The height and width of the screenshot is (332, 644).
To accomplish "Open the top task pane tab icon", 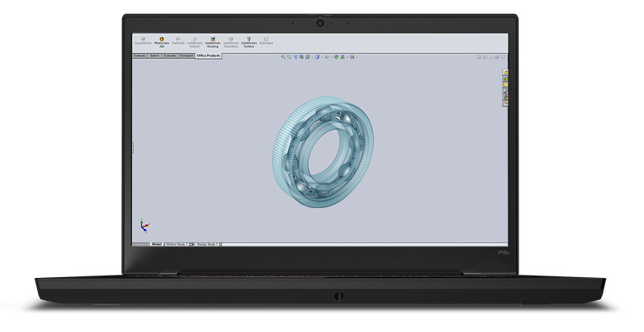I will click(x=506, y=72).
